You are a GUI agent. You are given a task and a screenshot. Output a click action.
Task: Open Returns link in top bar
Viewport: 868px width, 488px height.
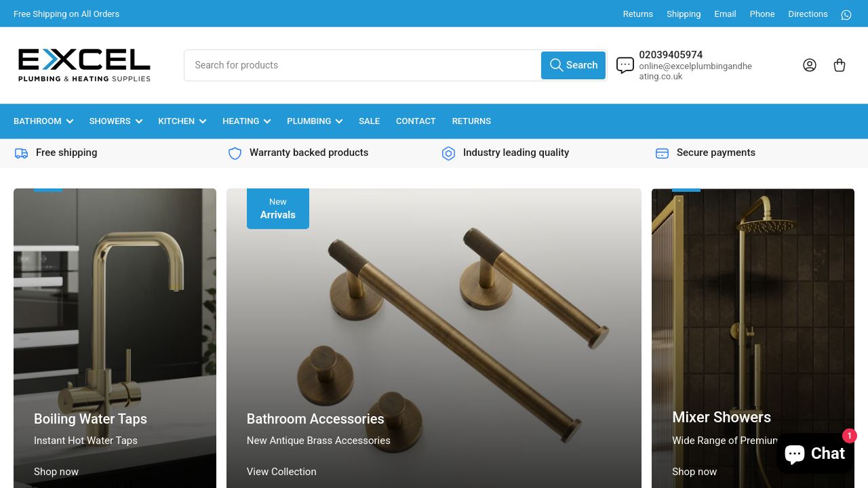638,14
